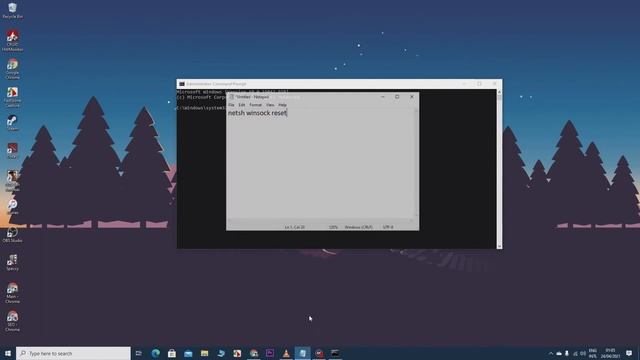Open VLC media player on the taskbar

pyautogui.click(x=286, y=353)
